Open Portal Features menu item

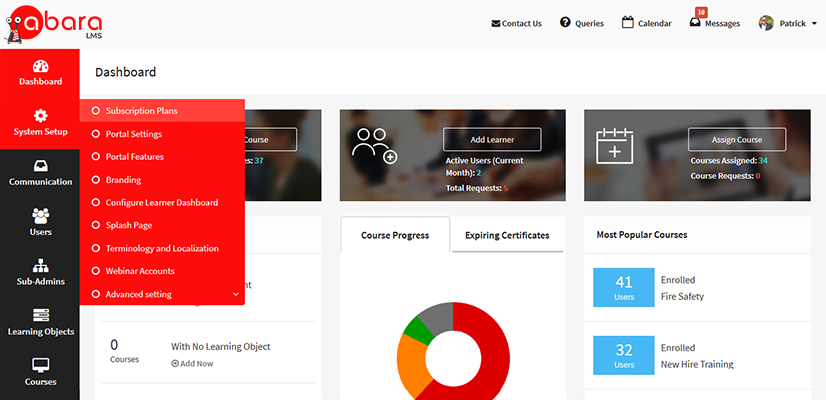click(x=162, y=157)
